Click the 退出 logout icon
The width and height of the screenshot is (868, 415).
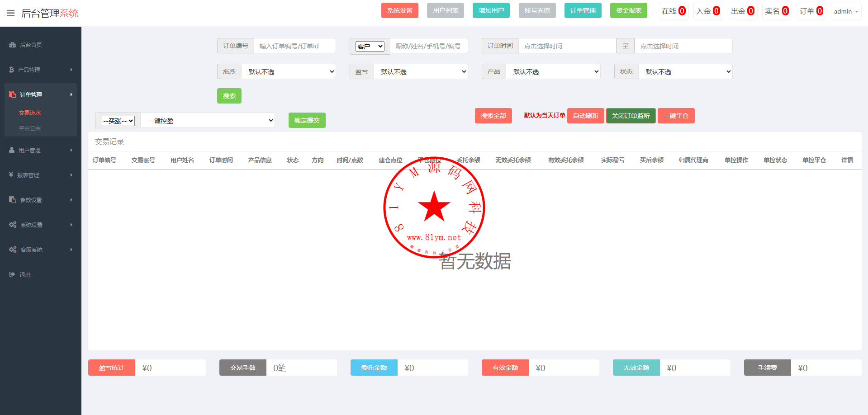pyautogui.click(x=12, y=274)
